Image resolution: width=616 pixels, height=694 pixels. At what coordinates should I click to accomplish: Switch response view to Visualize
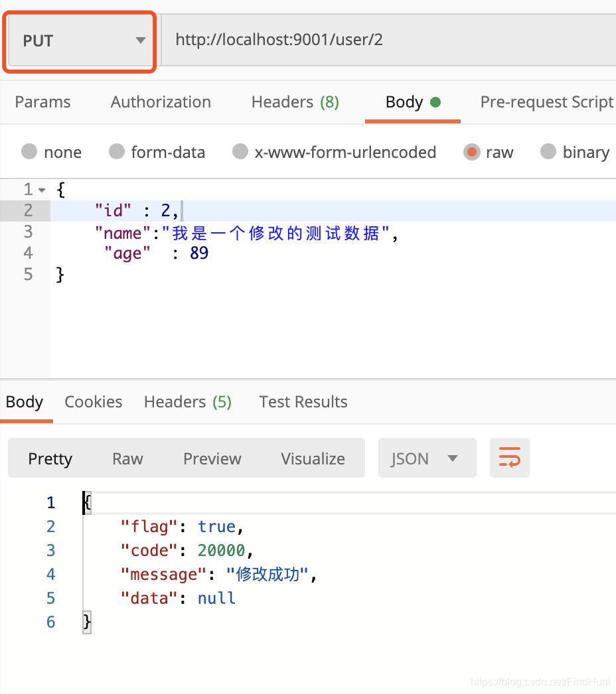point(313,458)
